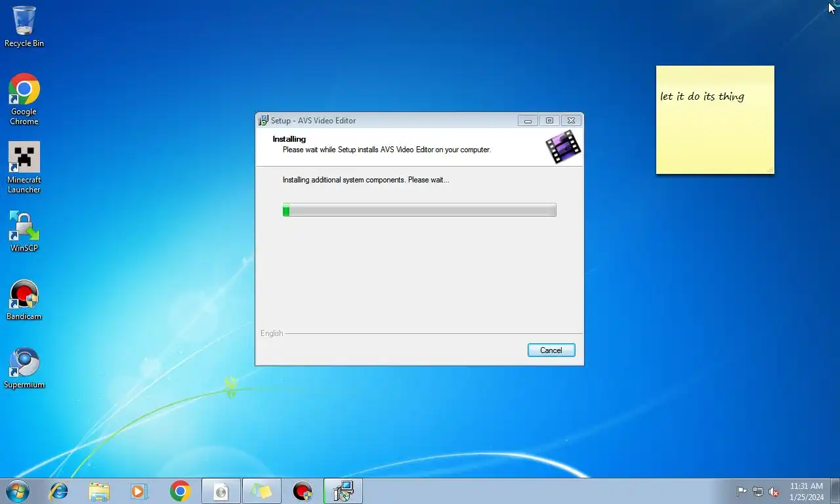
Task: Click the Show desktop strip at taskbar end
Action: [x=835, y=491]
